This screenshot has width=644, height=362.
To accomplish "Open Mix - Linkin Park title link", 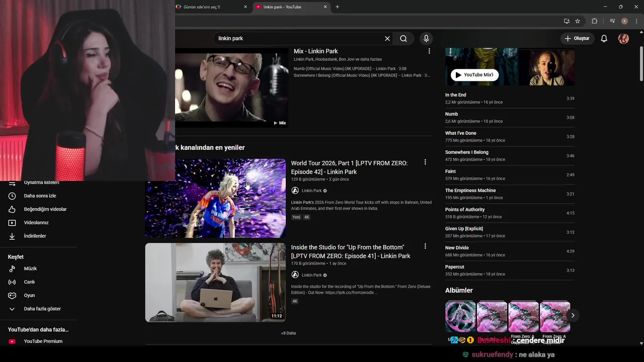I will coord(315,51).
